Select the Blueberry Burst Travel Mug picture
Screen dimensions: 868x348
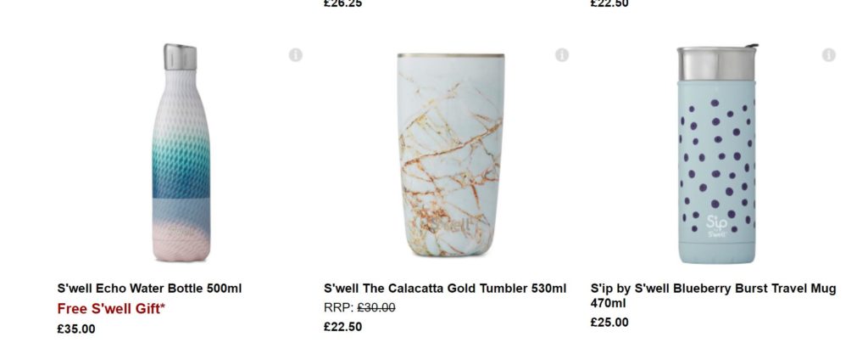[716, 156]
